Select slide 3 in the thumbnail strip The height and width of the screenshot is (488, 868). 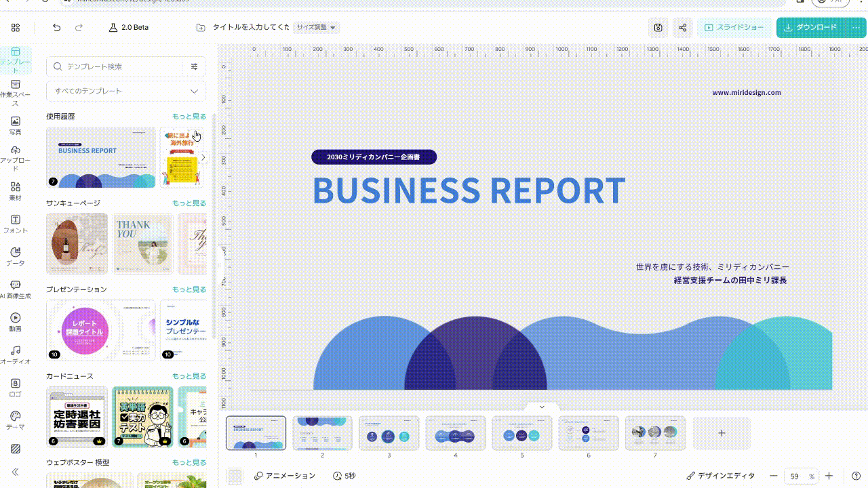pos(389,432)
